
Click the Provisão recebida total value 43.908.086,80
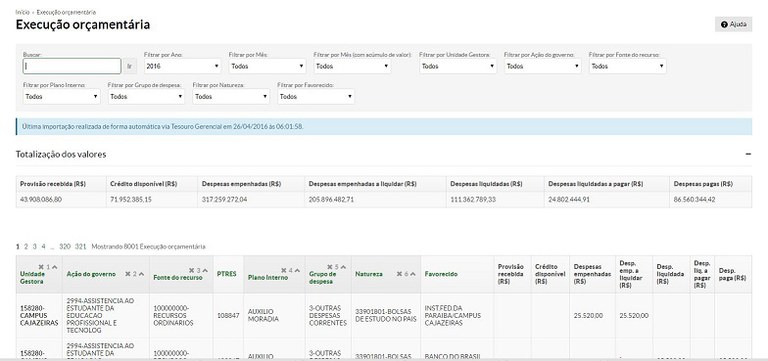pos(41,199)
